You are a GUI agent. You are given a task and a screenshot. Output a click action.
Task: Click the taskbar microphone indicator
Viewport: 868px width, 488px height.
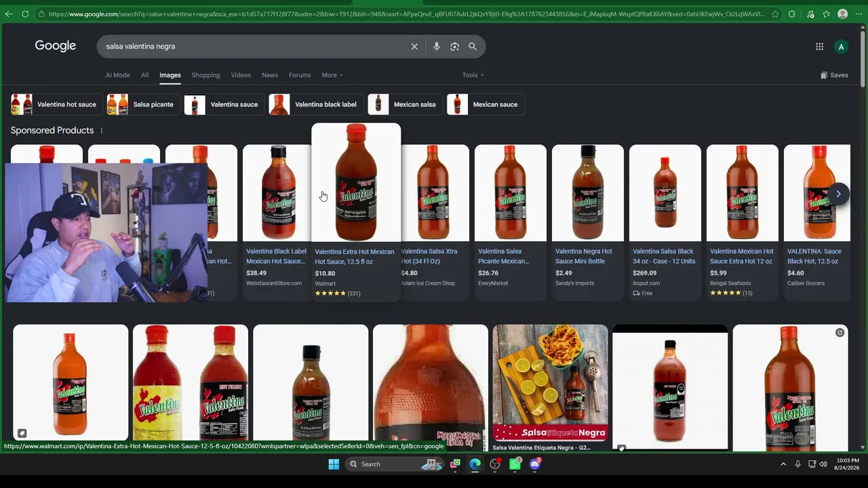[x=797, y=464]
